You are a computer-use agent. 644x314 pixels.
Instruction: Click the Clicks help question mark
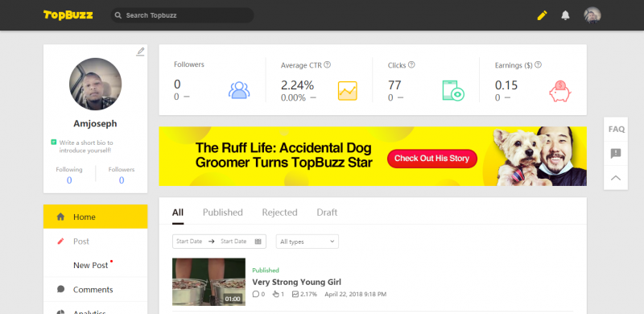(x=411, y=64)
